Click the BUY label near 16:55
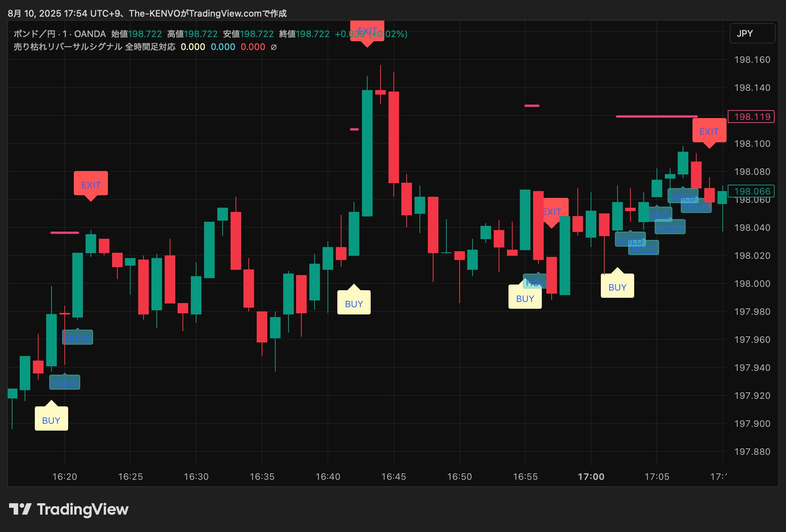786x532 pixels. (x=525, y=299)
